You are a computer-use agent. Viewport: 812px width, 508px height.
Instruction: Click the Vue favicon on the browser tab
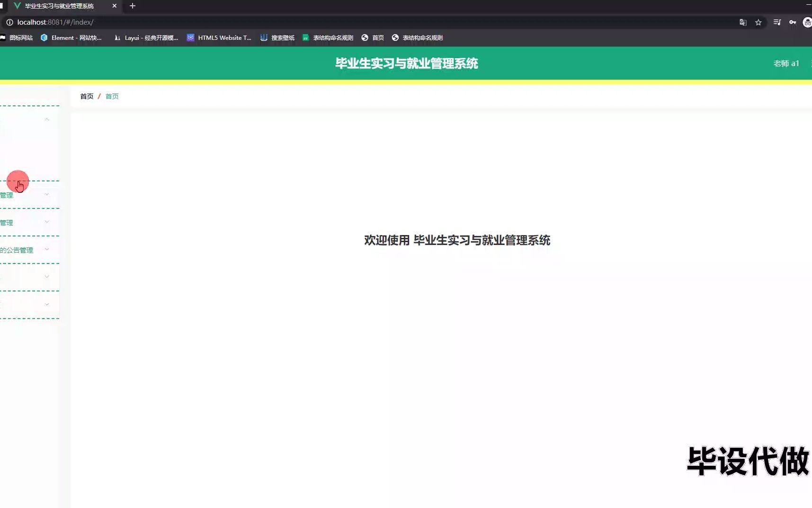17,6
